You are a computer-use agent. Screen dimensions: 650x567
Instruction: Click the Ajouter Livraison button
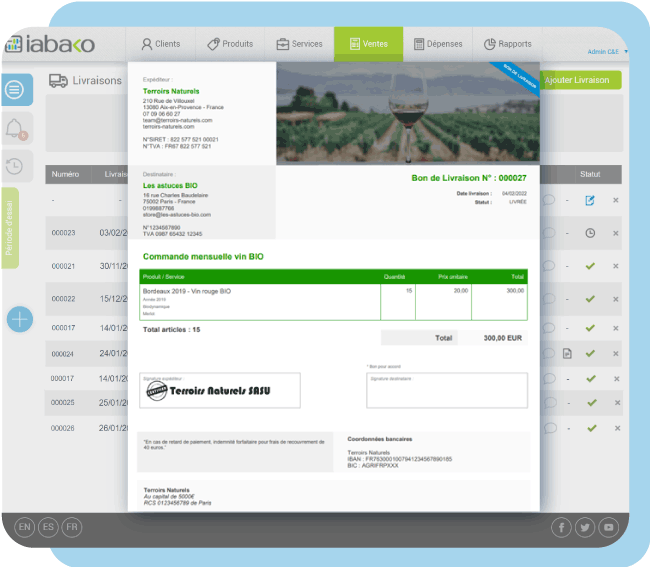click(x=580, y=80)
